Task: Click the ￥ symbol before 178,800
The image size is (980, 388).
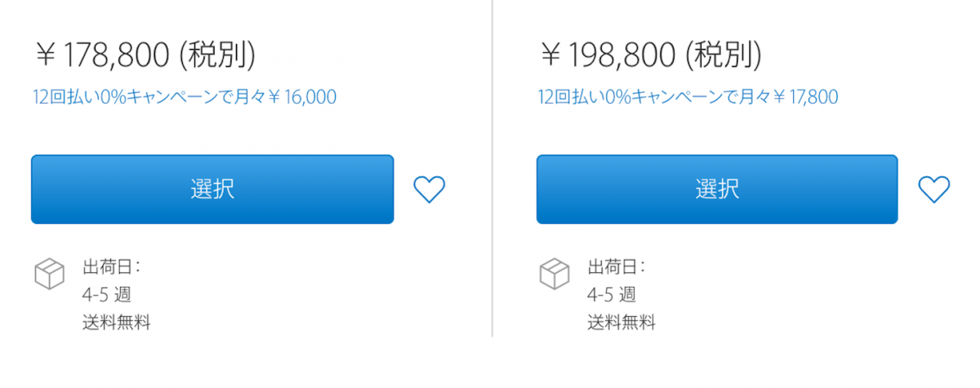Action: (45, 56)
